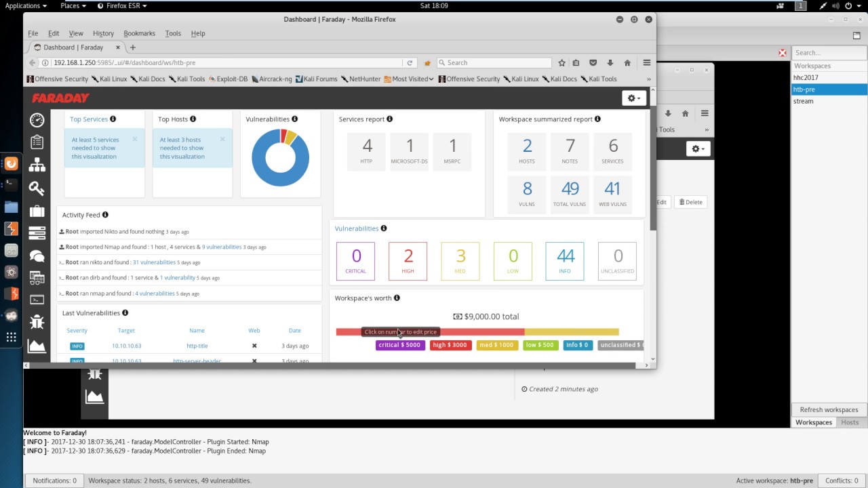Open the 31 vulnerabilities link in Activity Feed
Screen dimensions: 868x488
coord(154,262)
